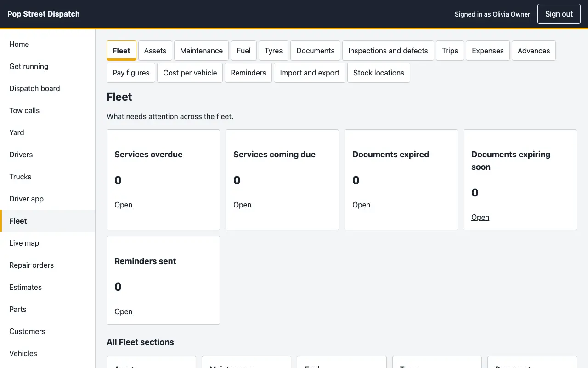Open link under Reminders sent
This screenshot has height=368, width=588.
pyautogui.click(x=123, y=311)
